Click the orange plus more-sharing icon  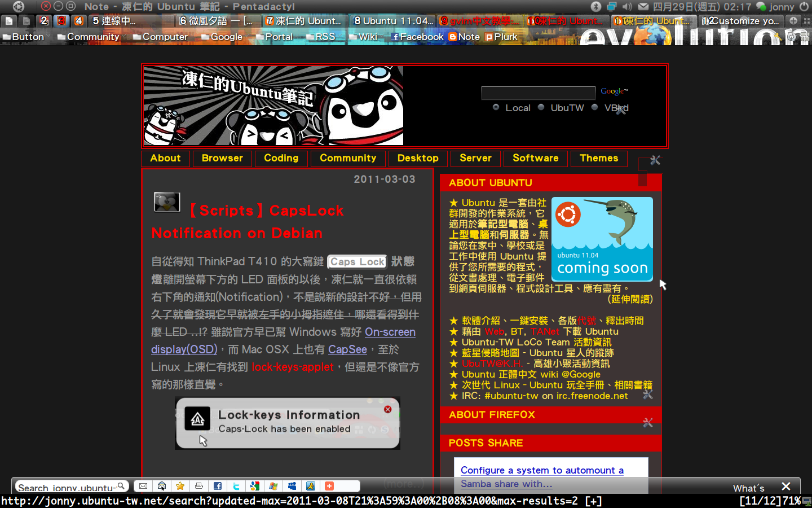pos(329,486)
